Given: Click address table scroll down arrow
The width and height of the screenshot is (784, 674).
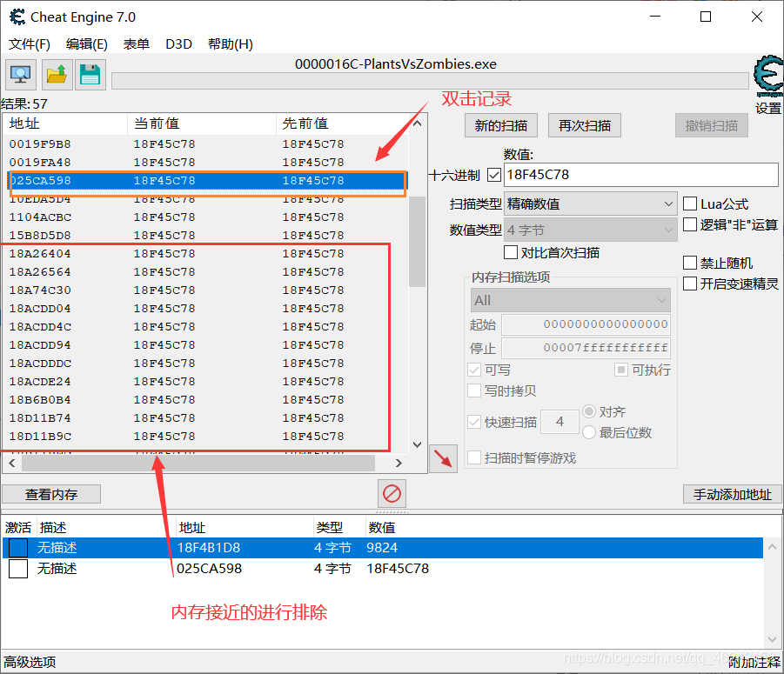Looking at the screenshot, I should [772, 639].
